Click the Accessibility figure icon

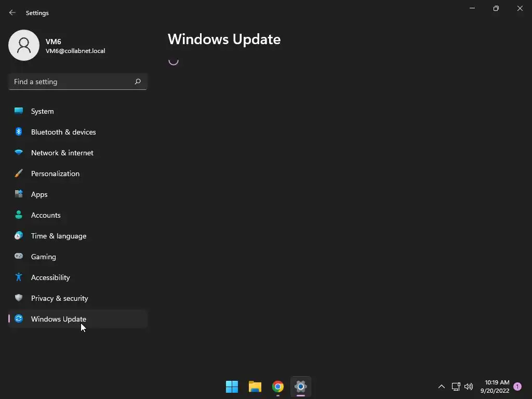coord(19,277)
